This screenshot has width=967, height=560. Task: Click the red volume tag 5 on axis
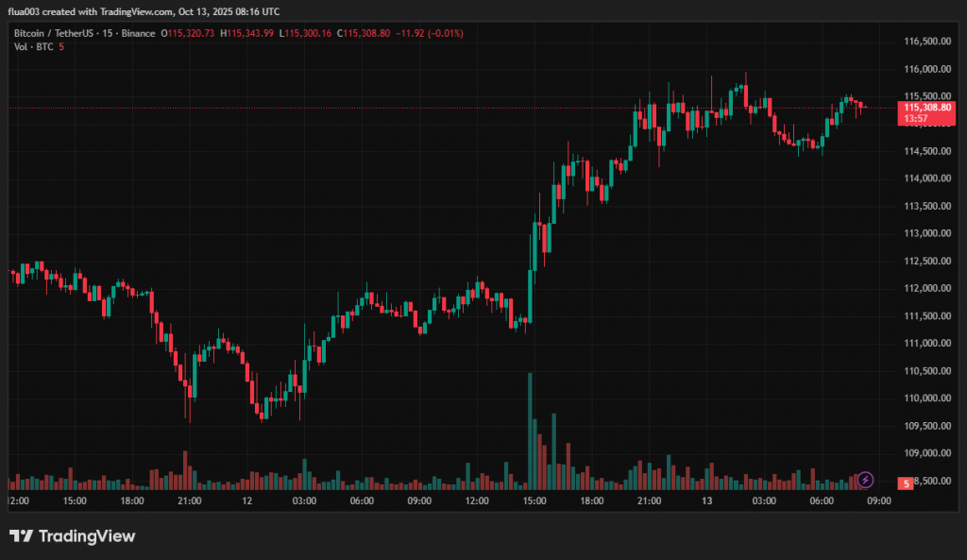pyautogui.click(x=905, y=484)
